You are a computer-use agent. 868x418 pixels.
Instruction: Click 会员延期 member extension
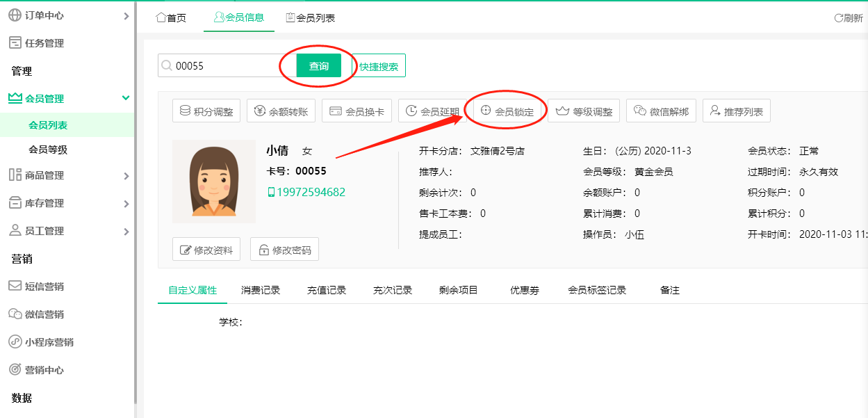432,111
